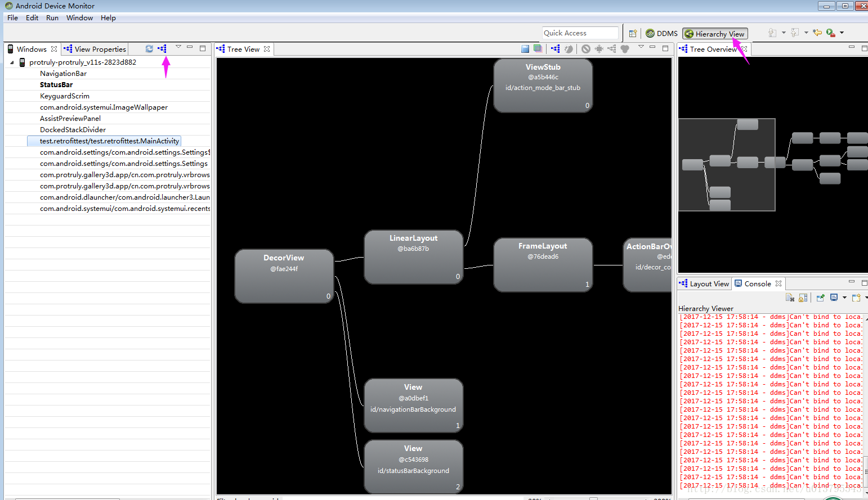868x500 pixels.
Task: Open the File menu
Action: (12, 17)
